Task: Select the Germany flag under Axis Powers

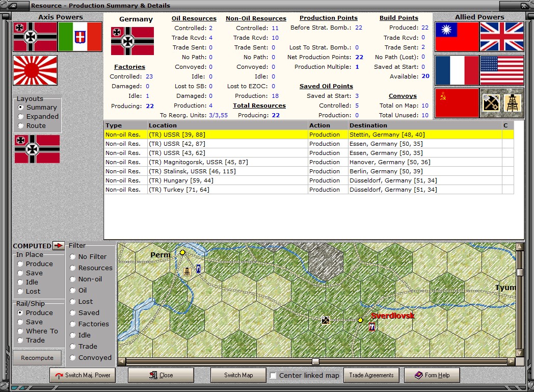Action: coord(36,37)
